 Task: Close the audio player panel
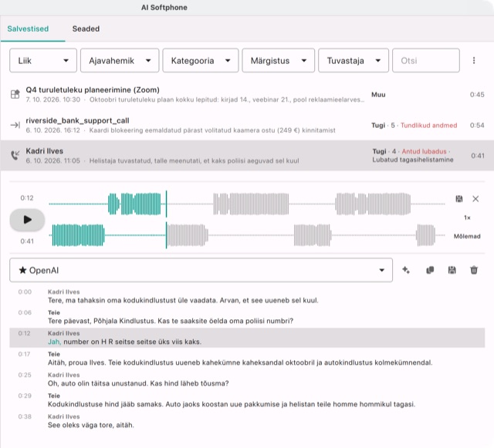[475, 199]
